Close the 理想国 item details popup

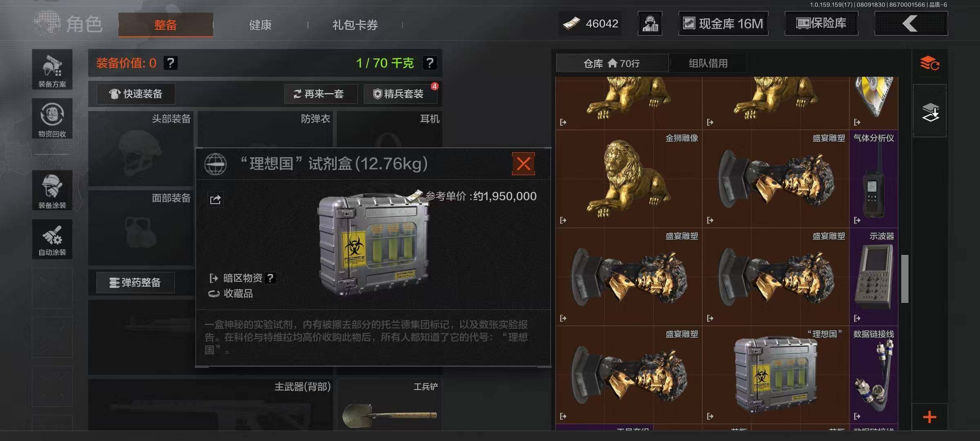point(523,164)
